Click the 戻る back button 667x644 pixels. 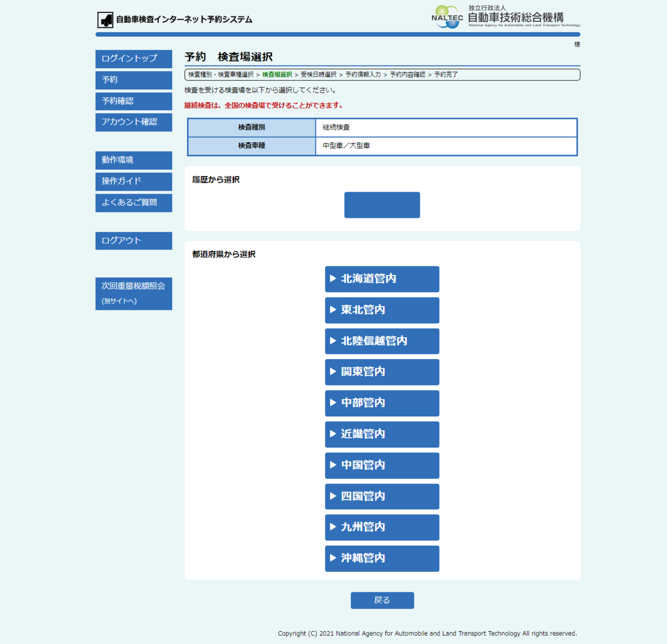pos(382,600)
